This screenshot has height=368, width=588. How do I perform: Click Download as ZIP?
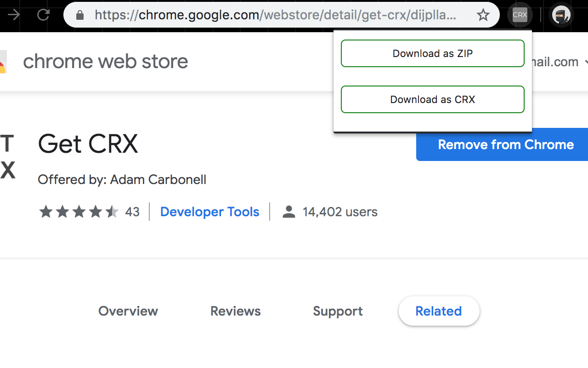tap(432, 53)
